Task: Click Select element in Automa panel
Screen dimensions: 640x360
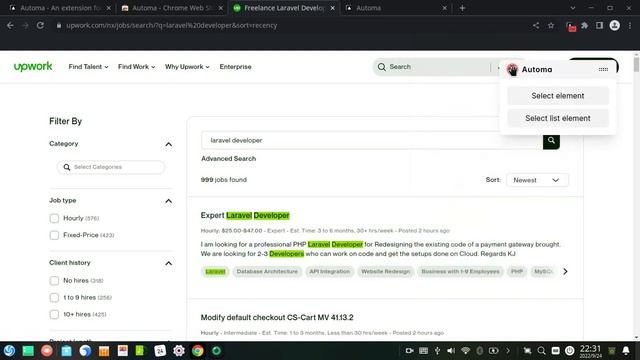Action: pos(558,96)
